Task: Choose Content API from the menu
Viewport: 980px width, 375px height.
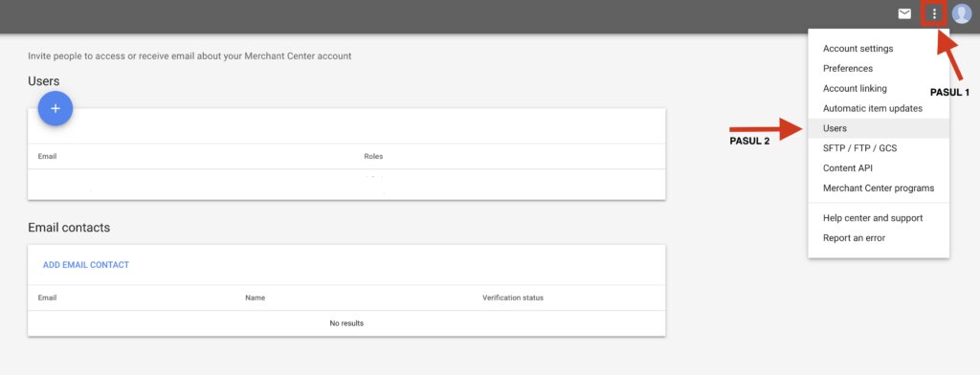Action: coord(879,168)
